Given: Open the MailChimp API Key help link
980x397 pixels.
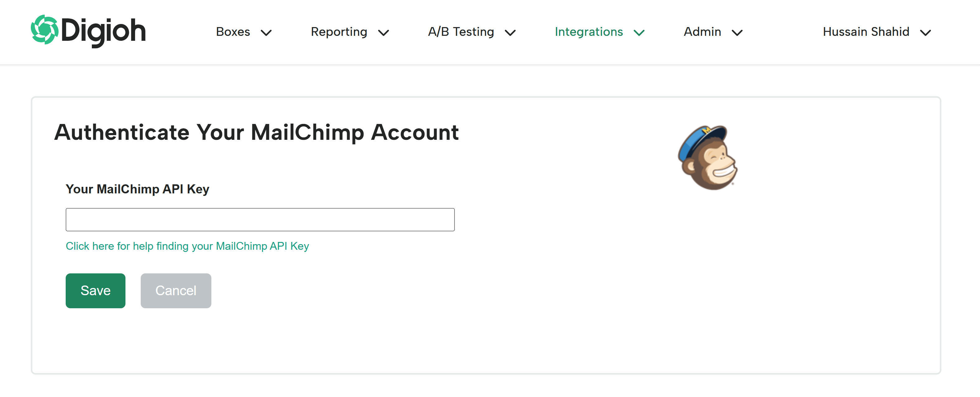Looking at the screenshot, I should pyautogui.click(x=187, y=246).
